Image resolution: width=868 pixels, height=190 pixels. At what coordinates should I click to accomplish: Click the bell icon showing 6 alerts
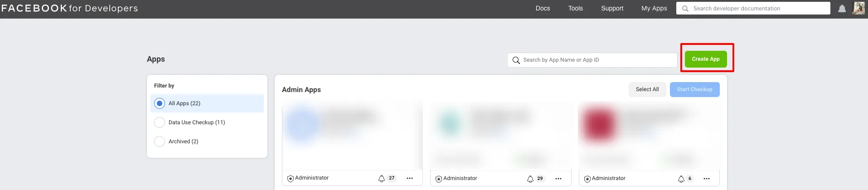pyautogui.click(x=681, y=179)
